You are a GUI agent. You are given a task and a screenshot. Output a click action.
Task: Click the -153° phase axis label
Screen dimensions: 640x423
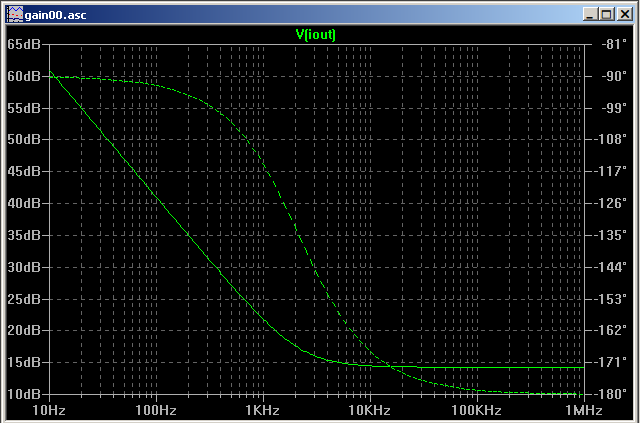(612, 299)
